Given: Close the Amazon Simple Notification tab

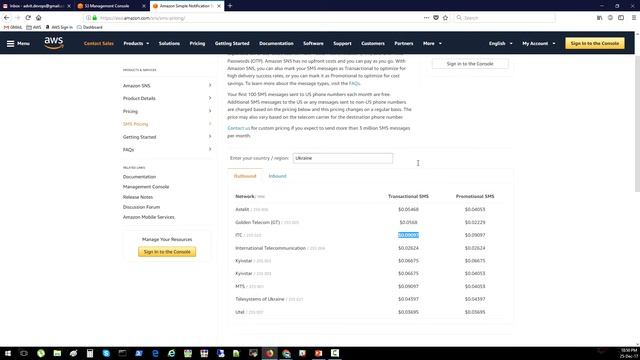Looking at the screenshot, I should point(219,6).
